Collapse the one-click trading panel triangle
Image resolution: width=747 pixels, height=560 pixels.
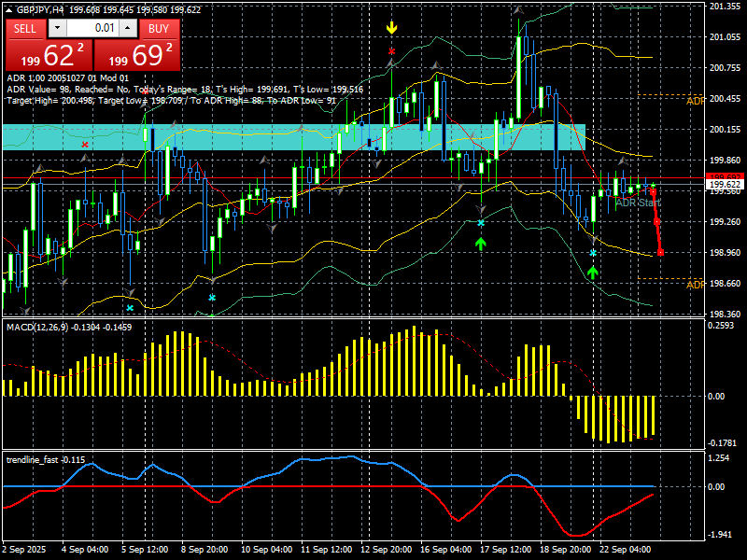click(x=10, y=9)
